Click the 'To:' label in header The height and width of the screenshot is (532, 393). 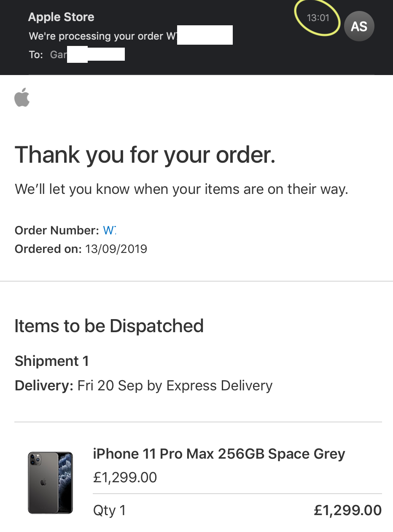pos(36,55)
